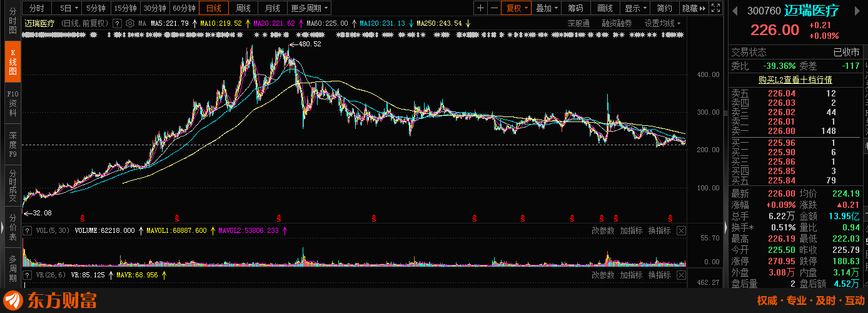Viewport: 868px width, 313px height.
Task: Close the VR indicator panel
Action: pos(681,275)
